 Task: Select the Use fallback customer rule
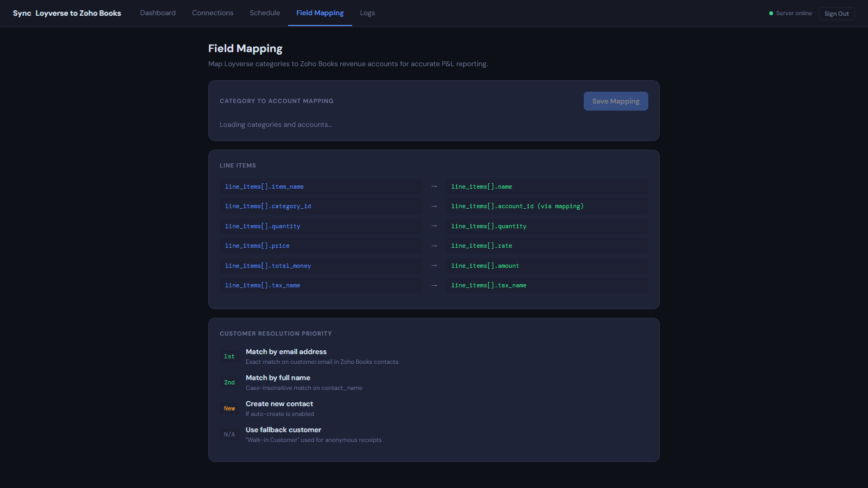[283, 430]
